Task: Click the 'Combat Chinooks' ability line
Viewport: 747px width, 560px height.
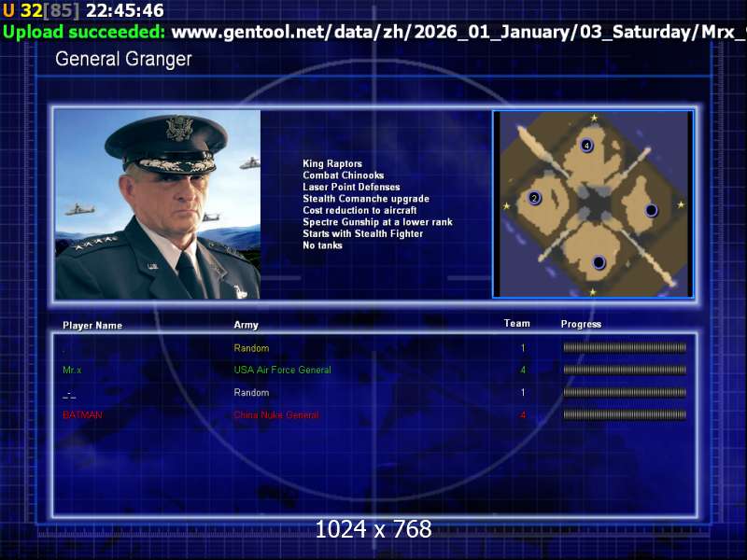Action: 343,175
